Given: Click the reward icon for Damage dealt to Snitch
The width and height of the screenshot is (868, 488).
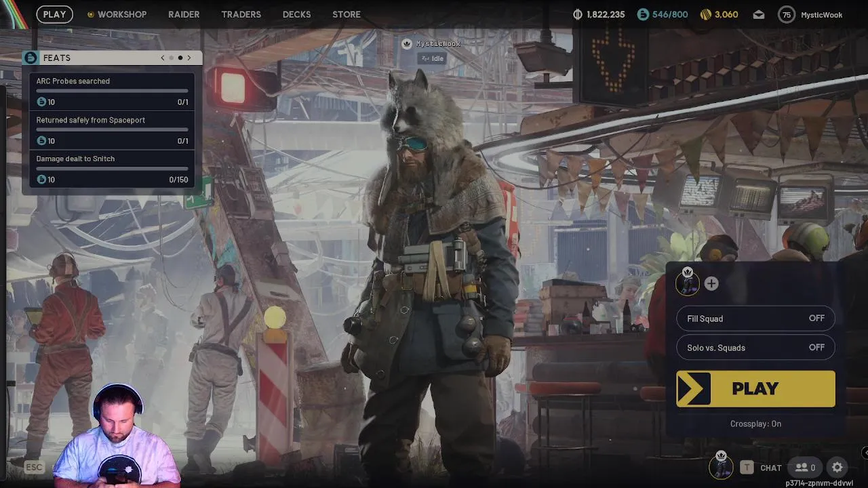Looking at the screenshot, I should pyautogui.click(x=41, y=179).
